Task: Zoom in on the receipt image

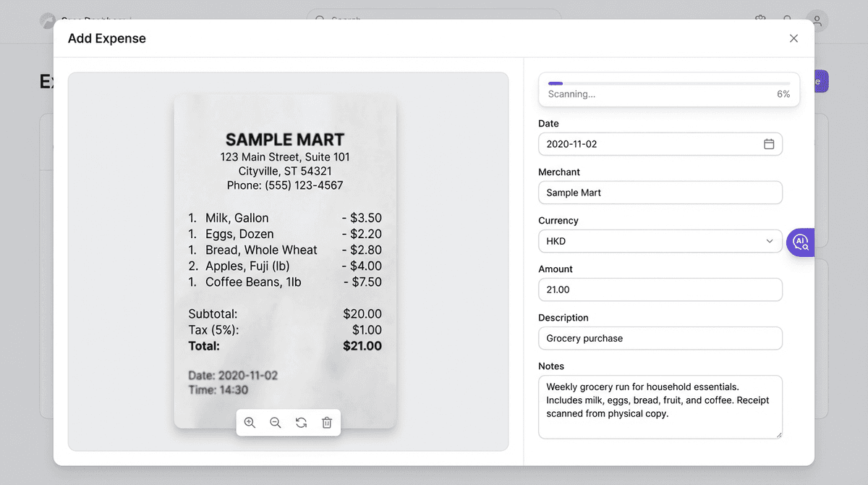Action: pos(250,422)
